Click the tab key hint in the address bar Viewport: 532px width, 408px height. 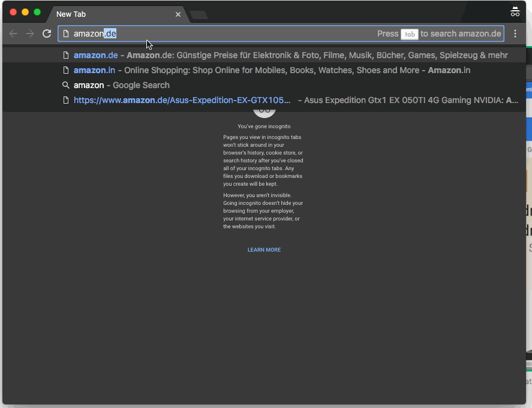click(410, 34)
